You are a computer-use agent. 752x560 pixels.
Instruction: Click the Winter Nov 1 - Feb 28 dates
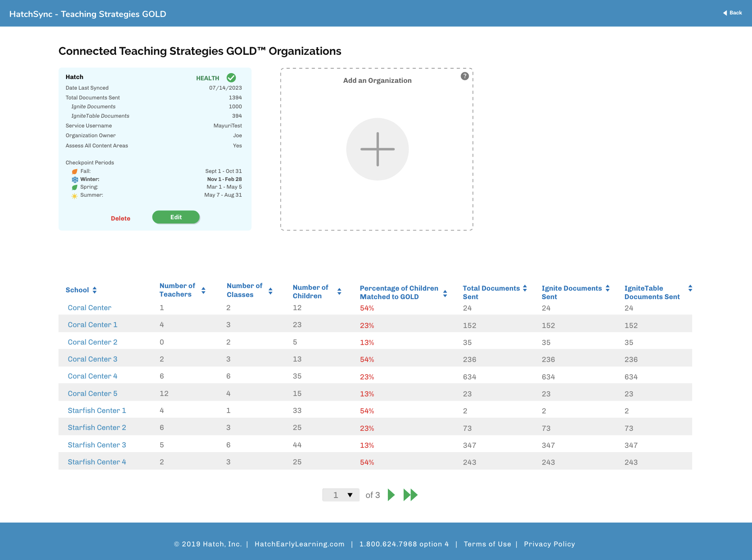point(224,179)
